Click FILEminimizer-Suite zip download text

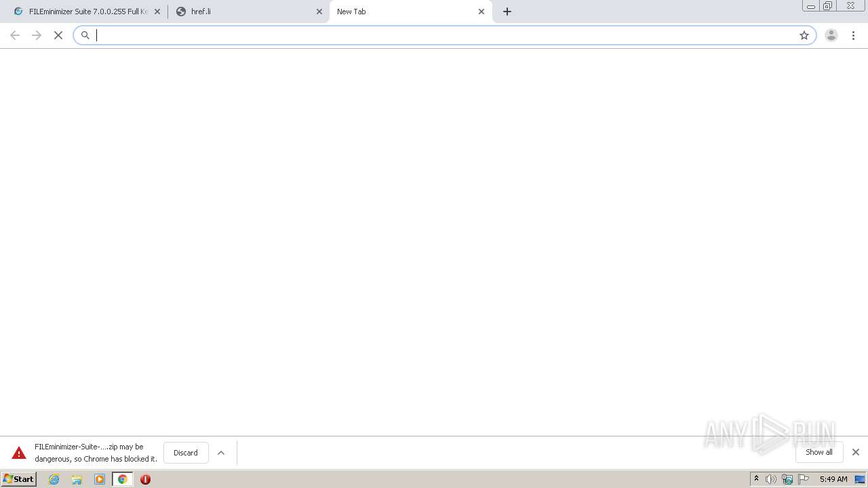point(96,453)
